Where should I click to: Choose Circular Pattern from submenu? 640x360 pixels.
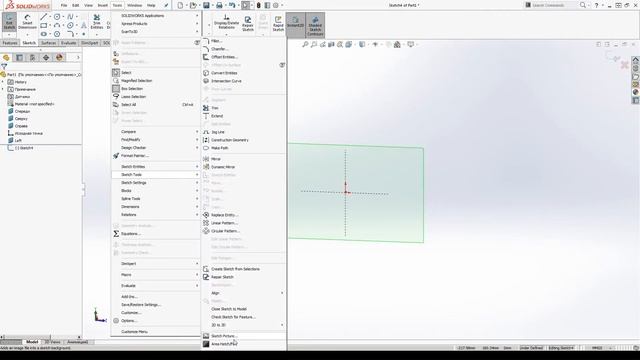point(244,231)
